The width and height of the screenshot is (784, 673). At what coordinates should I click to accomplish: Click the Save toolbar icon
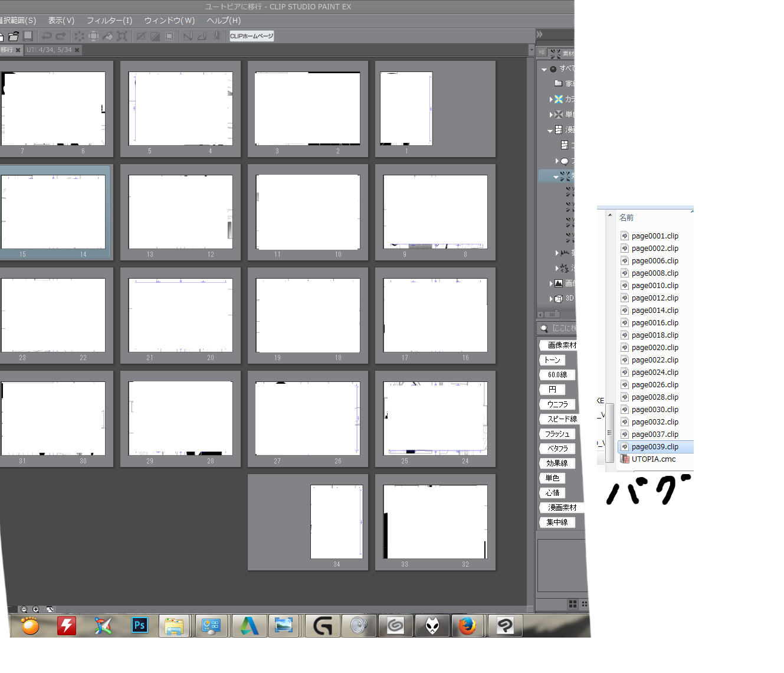click(28, 36)
